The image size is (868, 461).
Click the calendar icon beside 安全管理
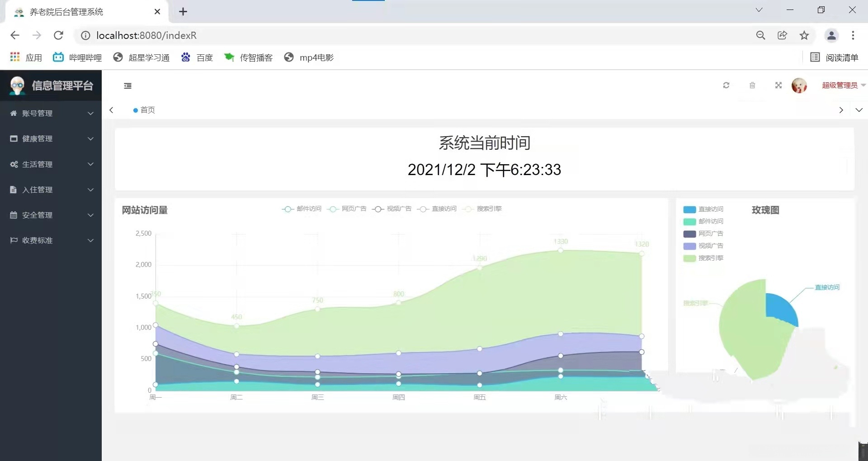click(x=14, y=215)
